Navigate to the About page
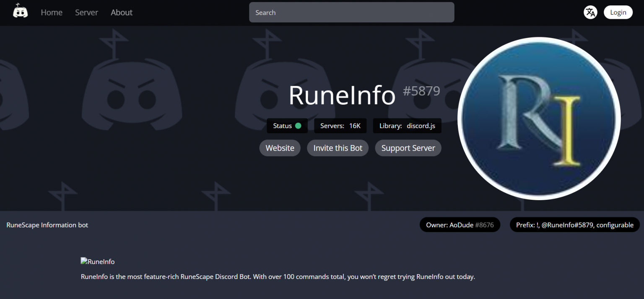644x299 pixels. pyautogui.click(x=121, y=12)
